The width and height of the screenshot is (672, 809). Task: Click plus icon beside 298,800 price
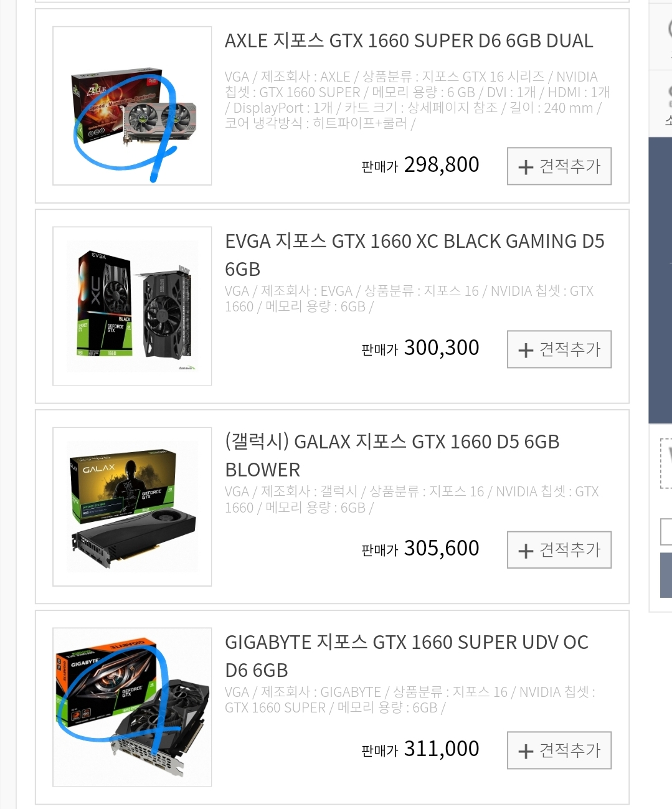[526, 167]
